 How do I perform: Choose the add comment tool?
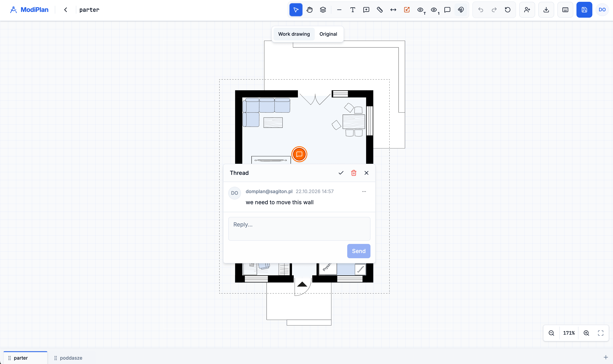[366, 10]
